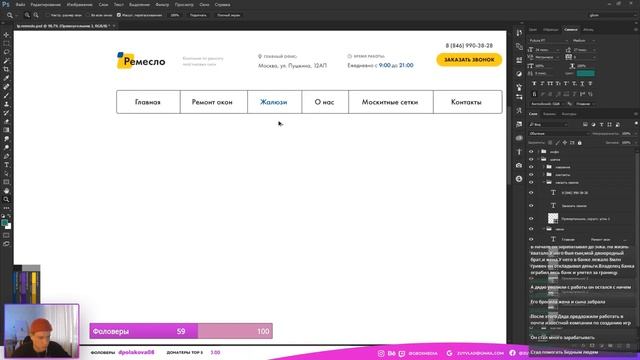Open the layer blend mode 'Обычные' dropdown
Viewport: 640px width, 360px height.
point(558,133)
